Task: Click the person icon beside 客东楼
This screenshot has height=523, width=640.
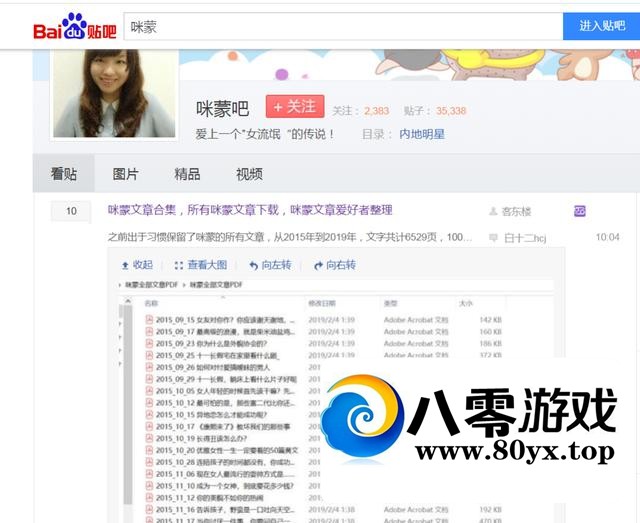Action: pos(493,211)
